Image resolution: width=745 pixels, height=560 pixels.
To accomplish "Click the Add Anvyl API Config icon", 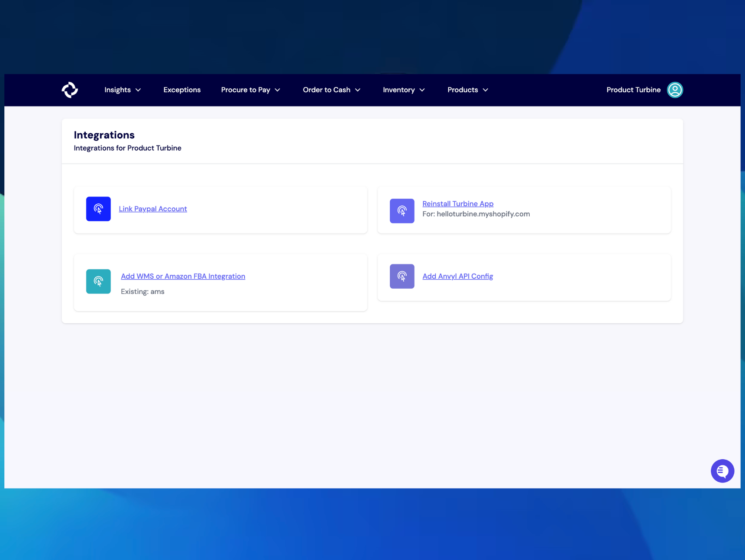I will pos(402,276).
